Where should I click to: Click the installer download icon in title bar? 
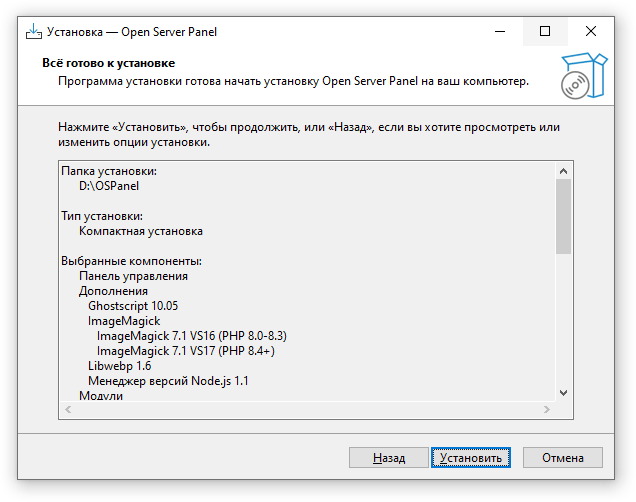(x=34, y=32)
